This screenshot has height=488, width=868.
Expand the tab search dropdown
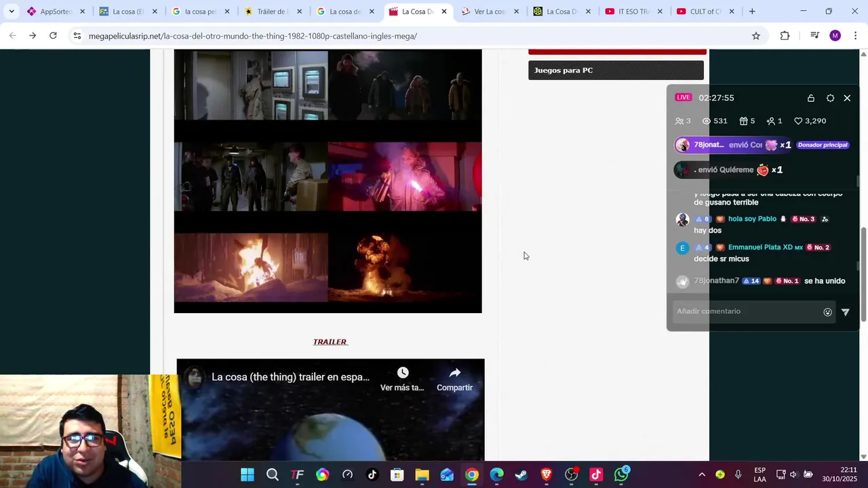tap(12, 12)
